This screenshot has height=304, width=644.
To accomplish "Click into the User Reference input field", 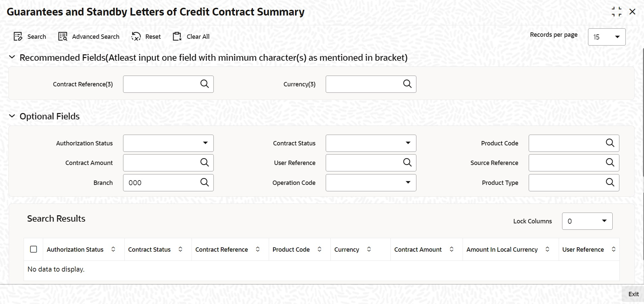I will coord(362,163).
